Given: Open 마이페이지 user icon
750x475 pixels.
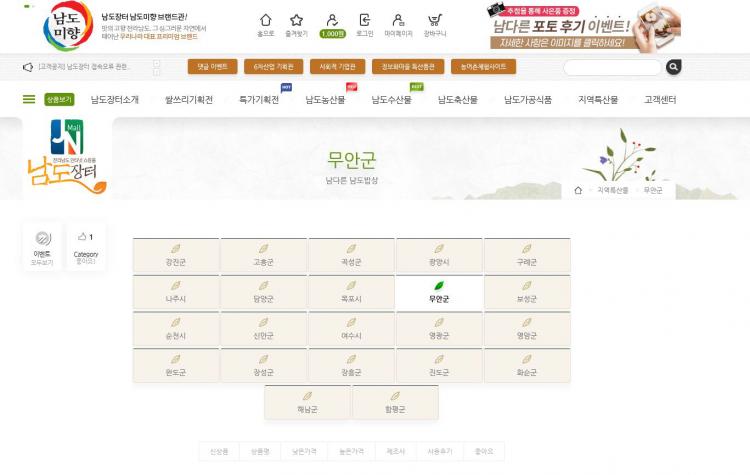Looking at the screenshot, I should pos(398,22).
